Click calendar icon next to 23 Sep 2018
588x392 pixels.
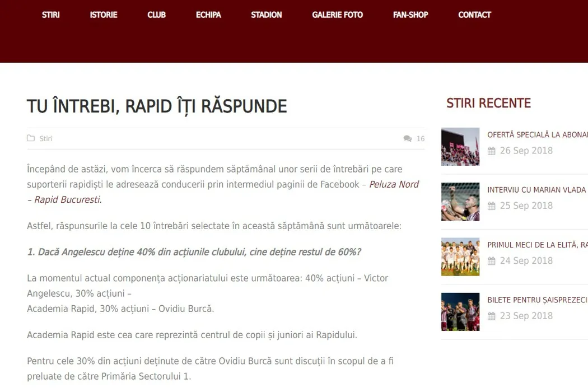coord(492,316)
